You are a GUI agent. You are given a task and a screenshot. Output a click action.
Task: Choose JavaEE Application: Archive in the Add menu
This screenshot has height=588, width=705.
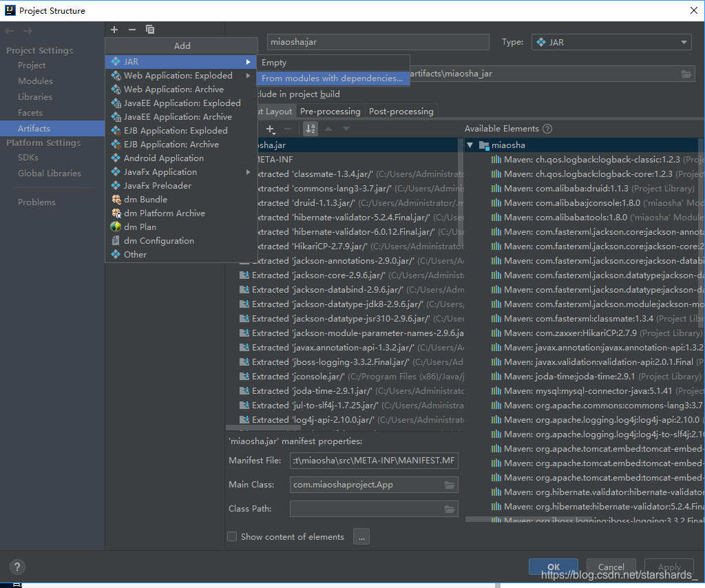(181, 117)
